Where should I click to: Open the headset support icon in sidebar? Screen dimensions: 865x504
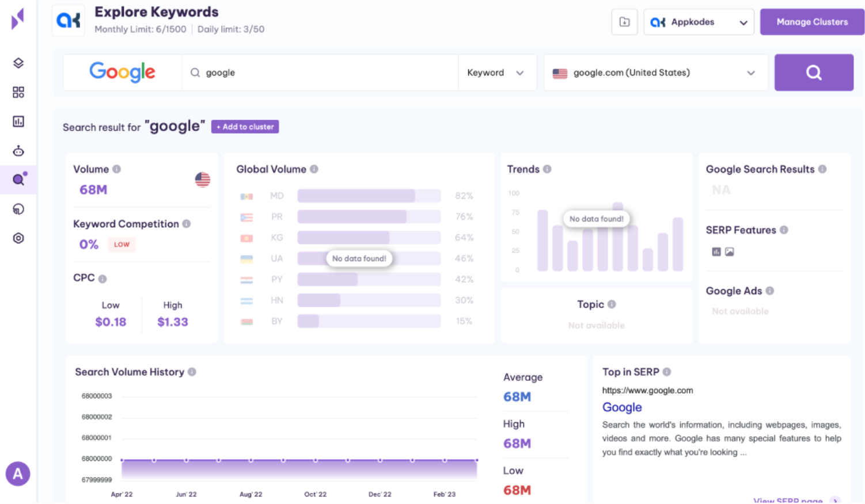(18, 209)
